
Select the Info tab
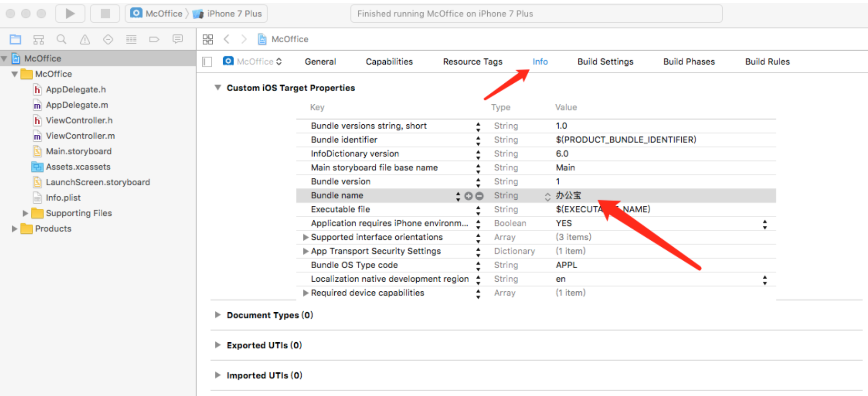point(540,61)
